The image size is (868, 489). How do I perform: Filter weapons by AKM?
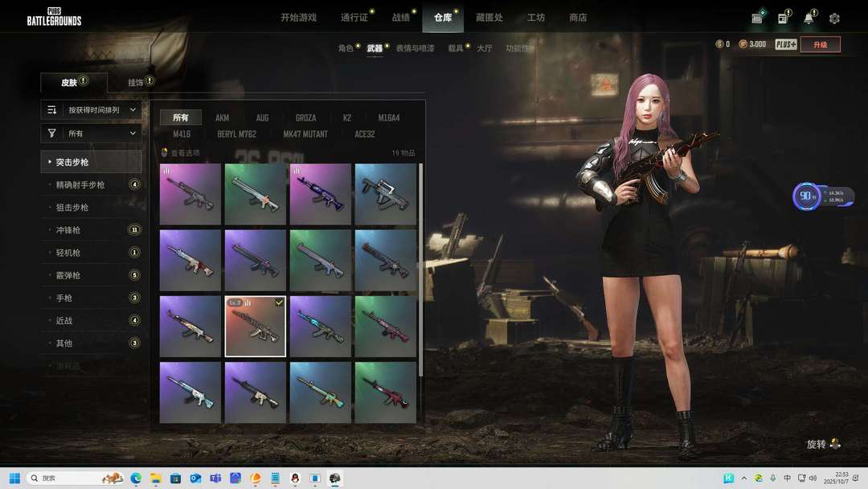(222, 117)
